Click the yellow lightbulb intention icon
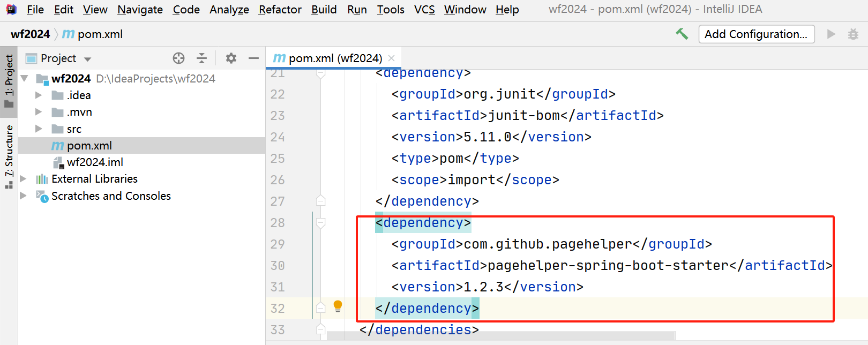 [338, 306]
